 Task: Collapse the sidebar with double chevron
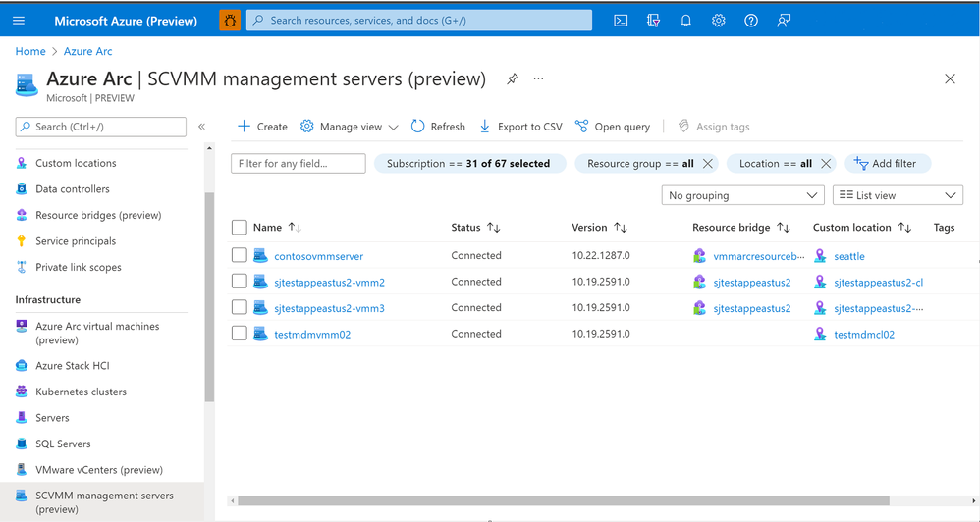pyautogui.click(x=202, y=127)
